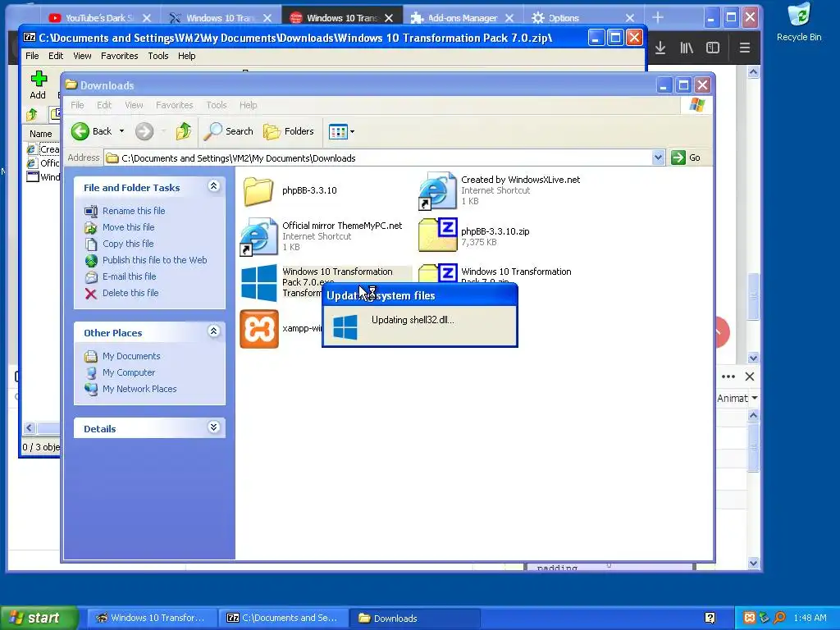Select Official mirror ThemeMyPC.net shortcut icon

pos(258,237)
